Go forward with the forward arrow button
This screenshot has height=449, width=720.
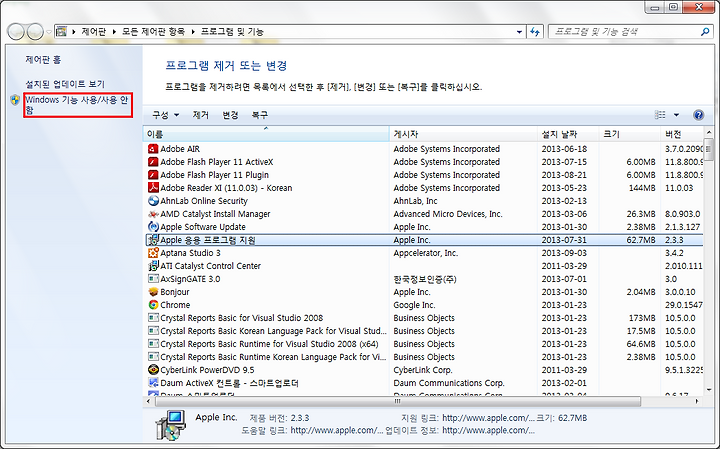[x=35, y=32]
